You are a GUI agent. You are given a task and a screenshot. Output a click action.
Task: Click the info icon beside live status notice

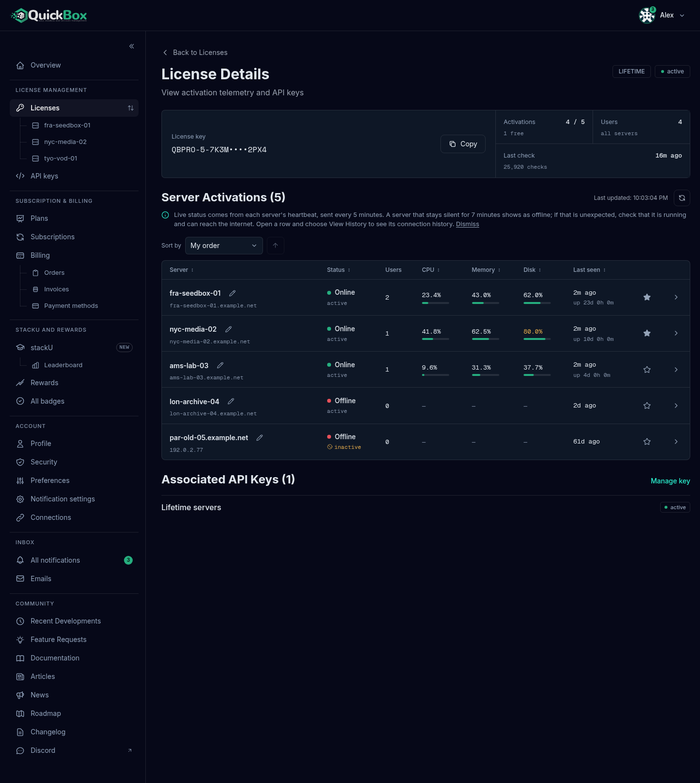tap(165, 215)
